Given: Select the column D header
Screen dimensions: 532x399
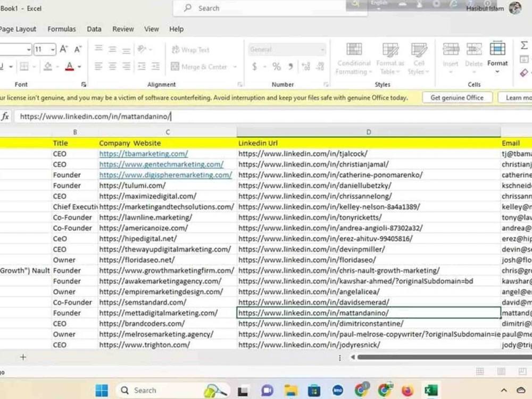Looking at the screenshot, I should 369,132.
